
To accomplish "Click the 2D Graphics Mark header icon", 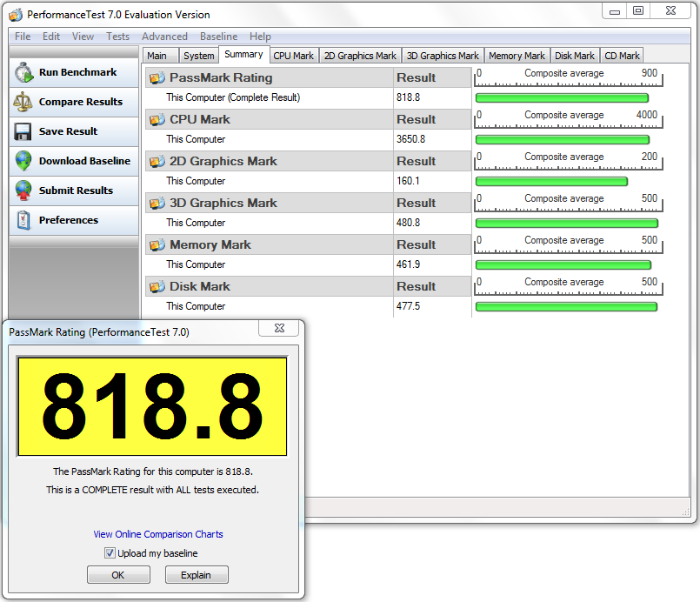I will click(157, 162).
